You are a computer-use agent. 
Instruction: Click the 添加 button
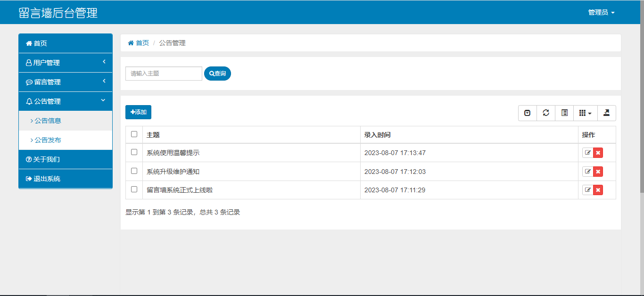138,112
